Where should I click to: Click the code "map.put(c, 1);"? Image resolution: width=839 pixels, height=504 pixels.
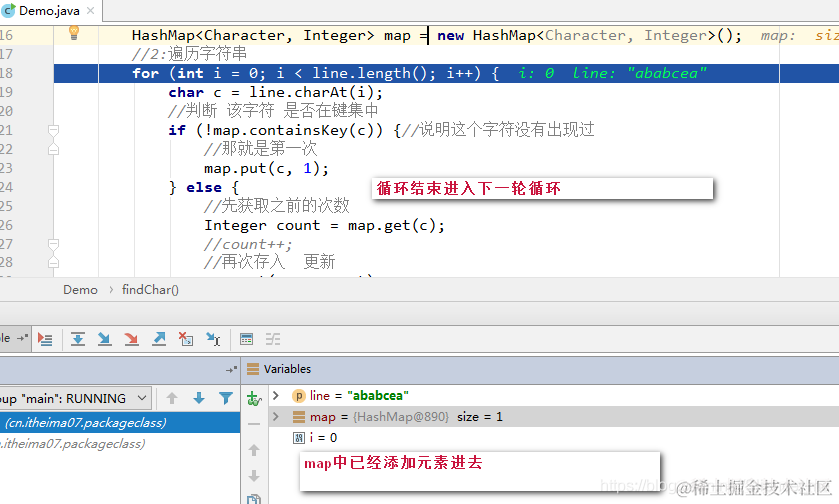click(x=266, y=168)
